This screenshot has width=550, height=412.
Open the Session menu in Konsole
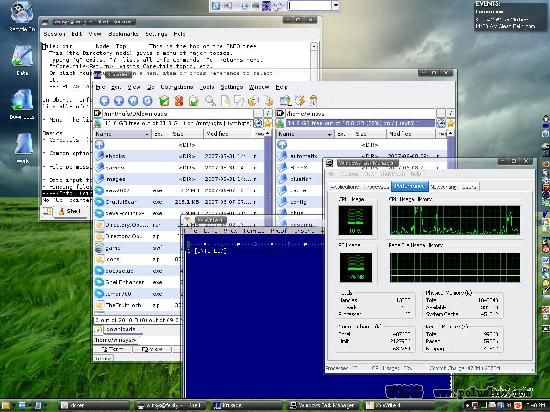pyautogui.click(x=54, y=34)
